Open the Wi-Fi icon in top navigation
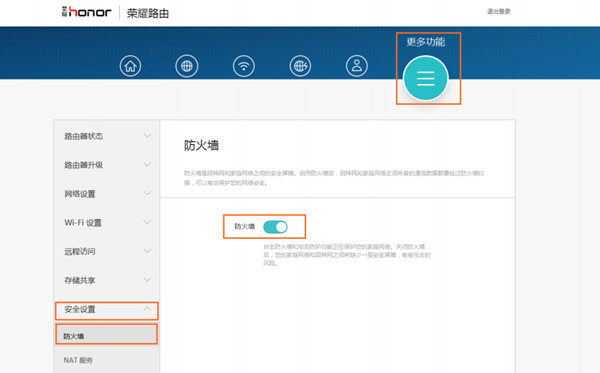The image size is (600, 373). click(243, 66)
